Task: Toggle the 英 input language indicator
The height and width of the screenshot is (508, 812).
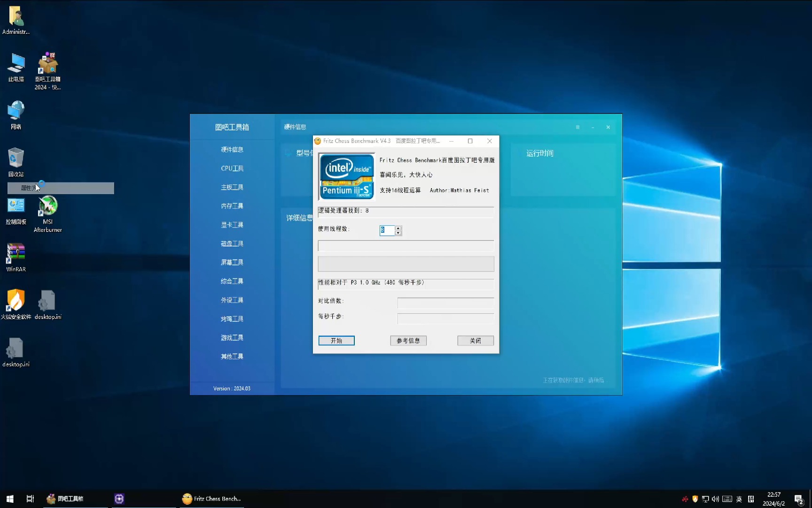Action: point(739,499)
